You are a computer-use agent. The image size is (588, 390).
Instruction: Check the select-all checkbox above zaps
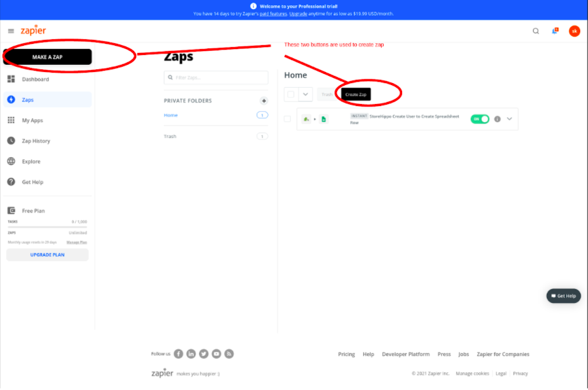point(291,94)
